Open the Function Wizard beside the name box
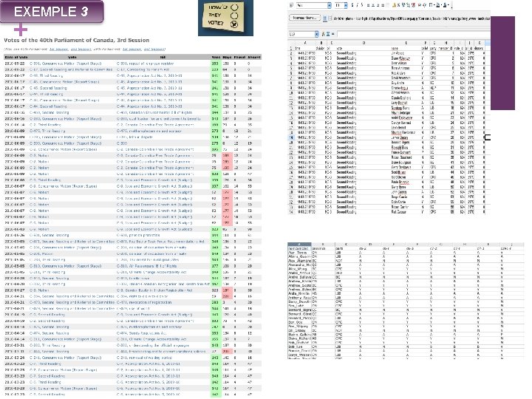The width and height of the screenshot is (532, 399). click(x=323, y=34)
